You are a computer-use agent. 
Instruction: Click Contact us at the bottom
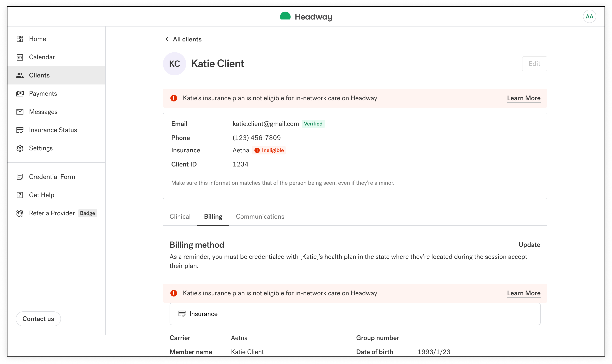[x=38, y=319]
